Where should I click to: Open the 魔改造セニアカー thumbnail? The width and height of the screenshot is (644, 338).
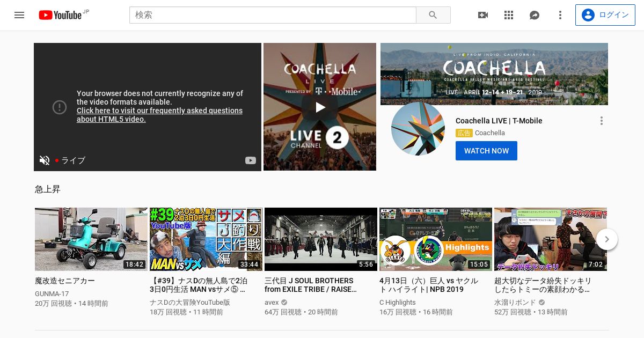[91, 239]
